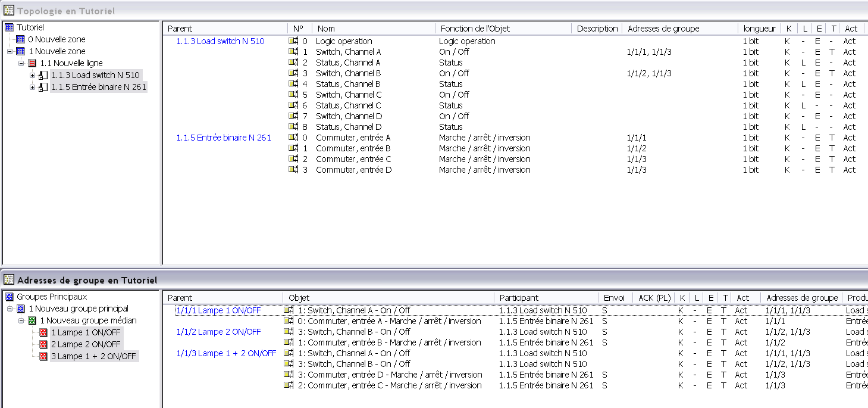
Task: Click the 1.1 Nouvelle ligne line icon
Action: 33,63
